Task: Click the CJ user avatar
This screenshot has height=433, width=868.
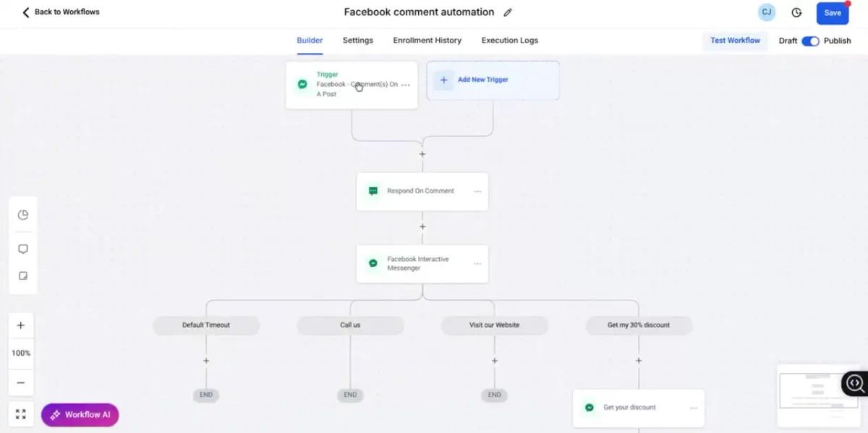Action: point(766,12)
